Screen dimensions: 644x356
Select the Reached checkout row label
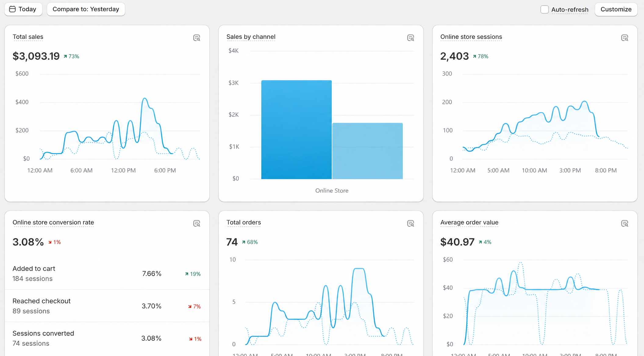click(x=41, y=301)
